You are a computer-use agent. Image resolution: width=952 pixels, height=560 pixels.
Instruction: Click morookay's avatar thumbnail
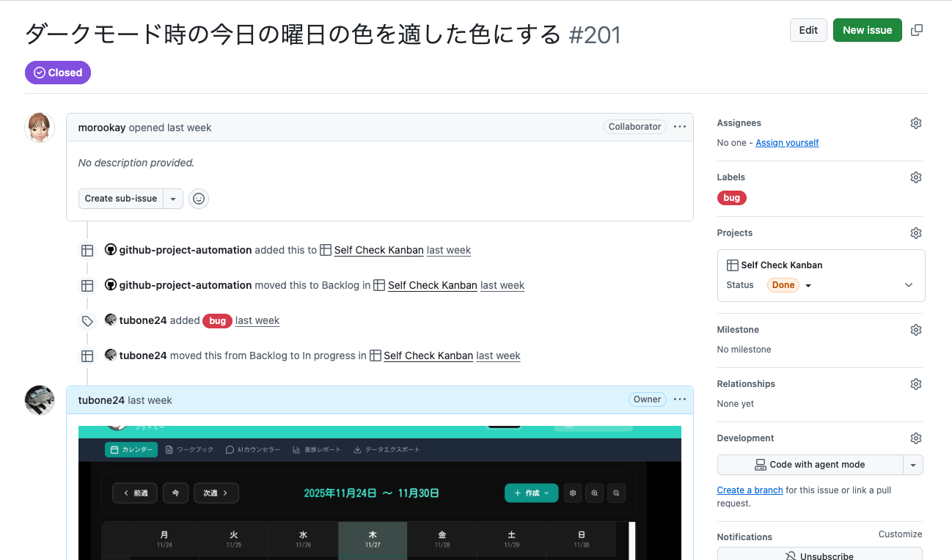(39, 127)
